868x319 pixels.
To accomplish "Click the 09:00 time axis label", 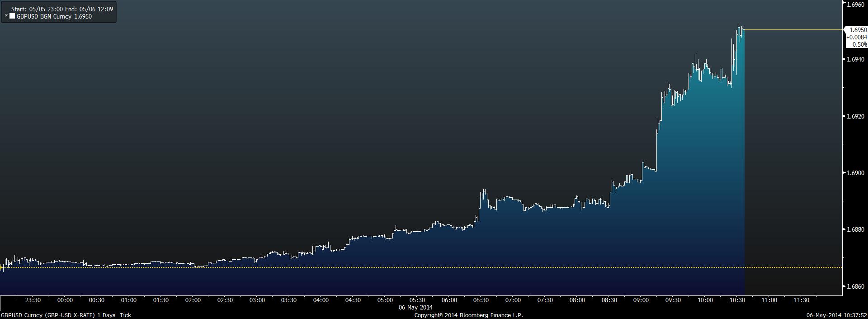I will click(x=642, y=300).
